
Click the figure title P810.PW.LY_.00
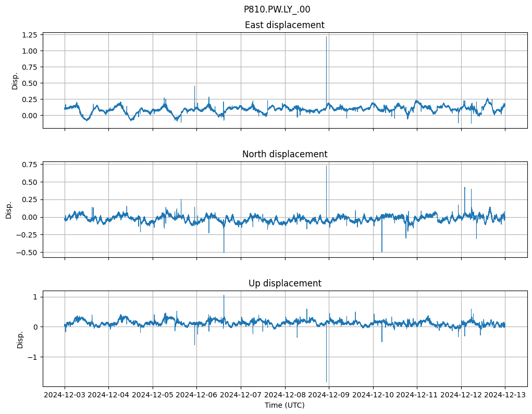click(x=277, y=9)
